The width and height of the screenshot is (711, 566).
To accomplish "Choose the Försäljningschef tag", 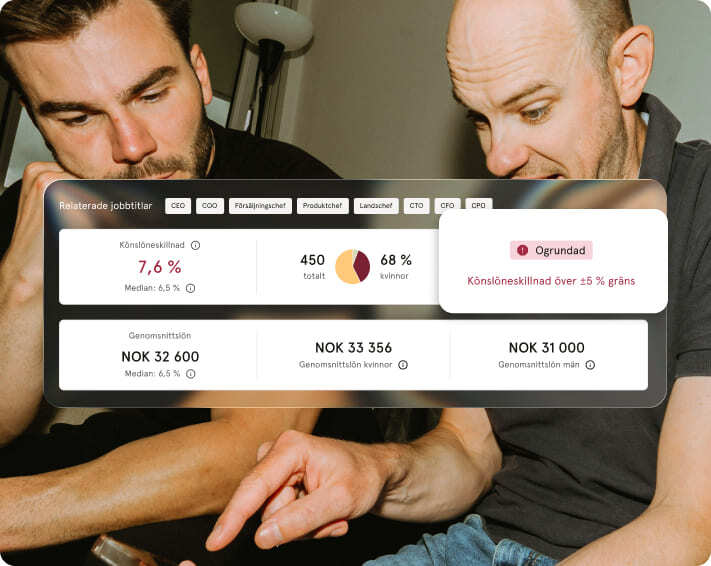I will pyautogui.click(x=260, y=206).
